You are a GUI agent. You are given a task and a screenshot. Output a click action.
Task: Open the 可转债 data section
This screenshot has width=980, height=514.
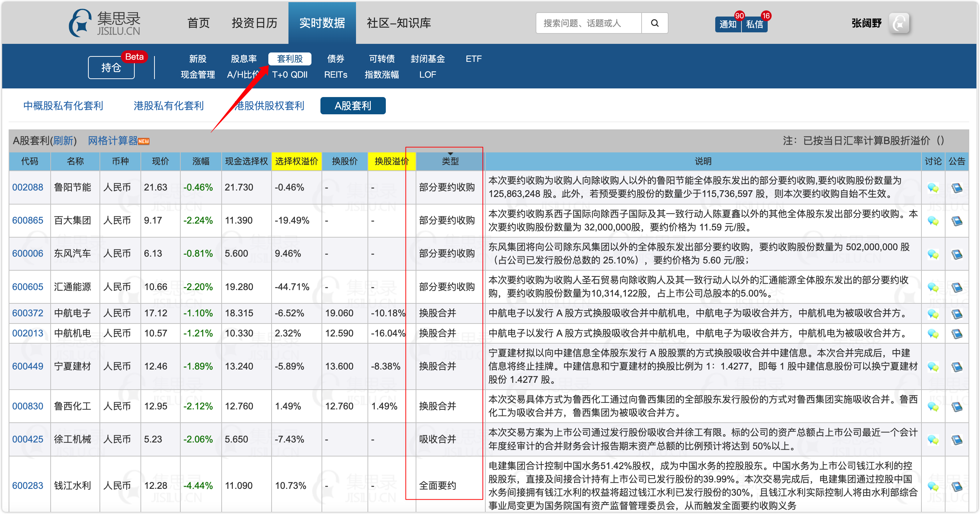[x=382, y=59]
